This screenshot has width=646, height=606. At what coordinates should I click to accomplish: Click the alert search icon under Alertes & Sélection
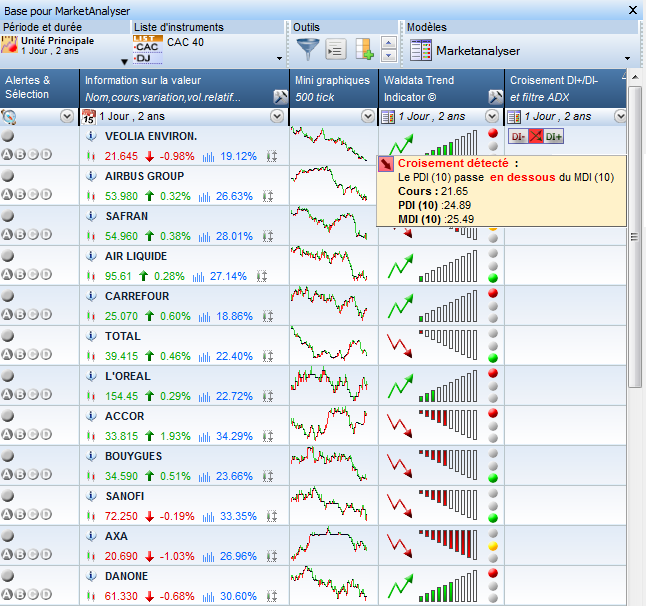tap(9, 117)
